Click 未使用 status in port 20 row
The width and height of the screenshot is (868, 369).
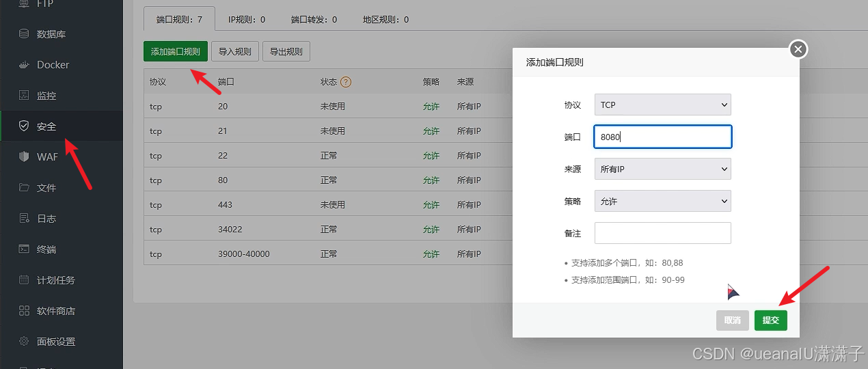coord(333,107)
